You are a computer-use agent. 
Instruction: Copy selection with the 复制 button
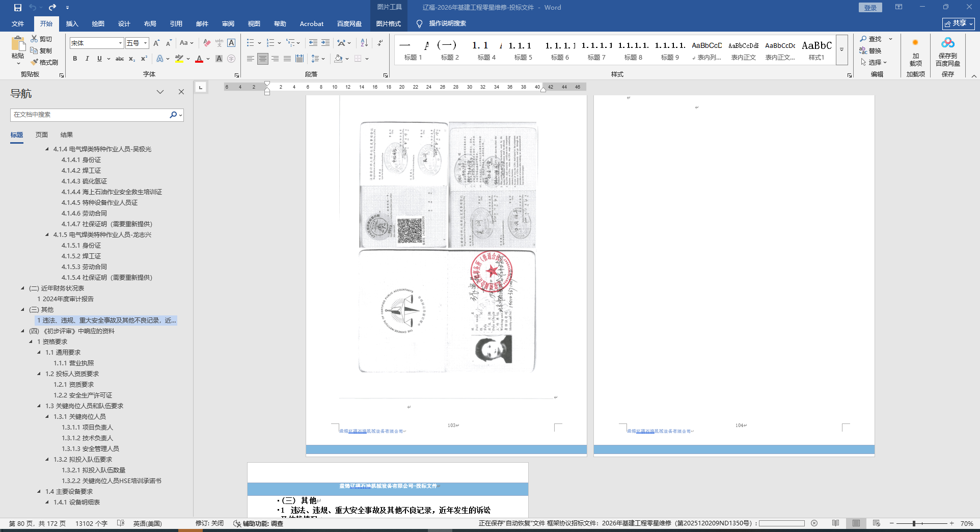(41, 50)
